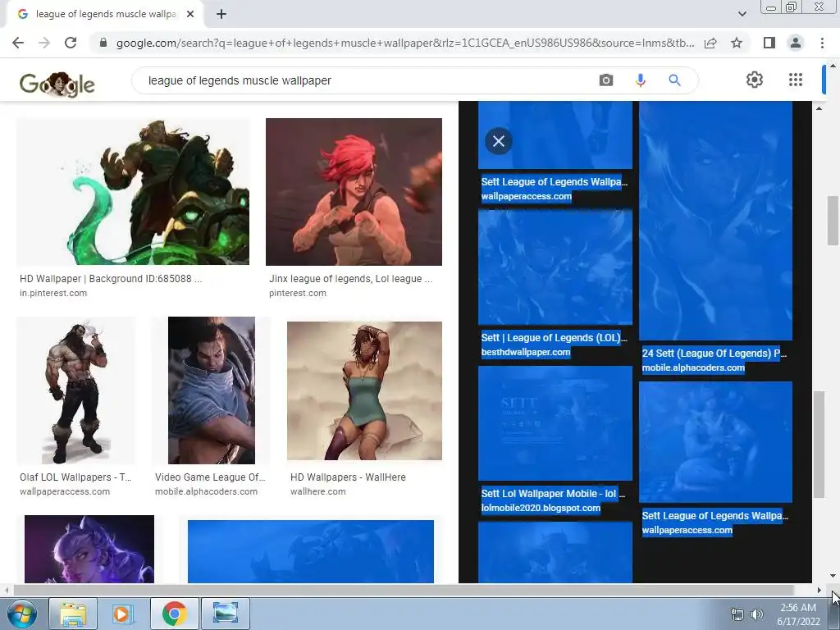This screenshot has height=630, width=840.
Task: Open the picture app taskbar icon
Action: (x=225, y=614)
